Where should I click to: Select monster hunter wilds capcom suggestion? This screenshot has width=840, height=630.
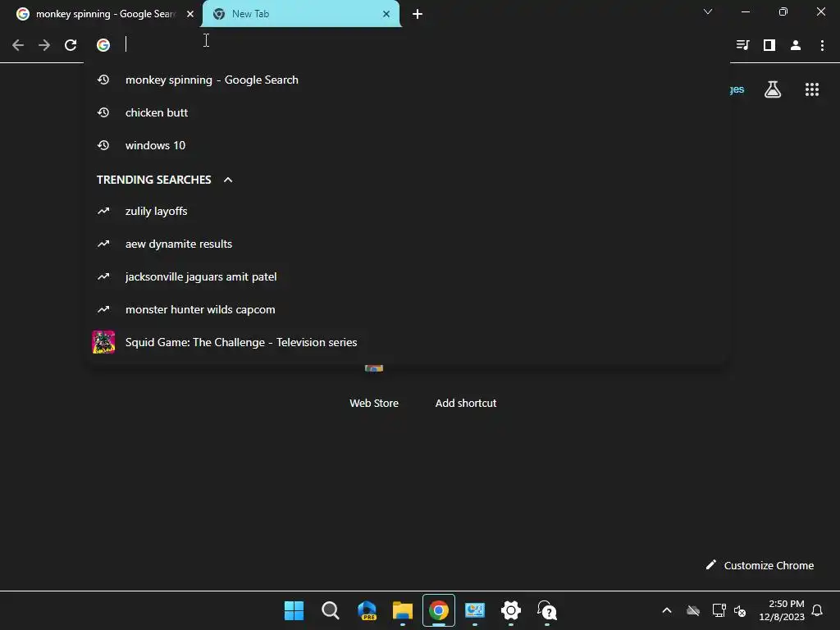[407, 309]
